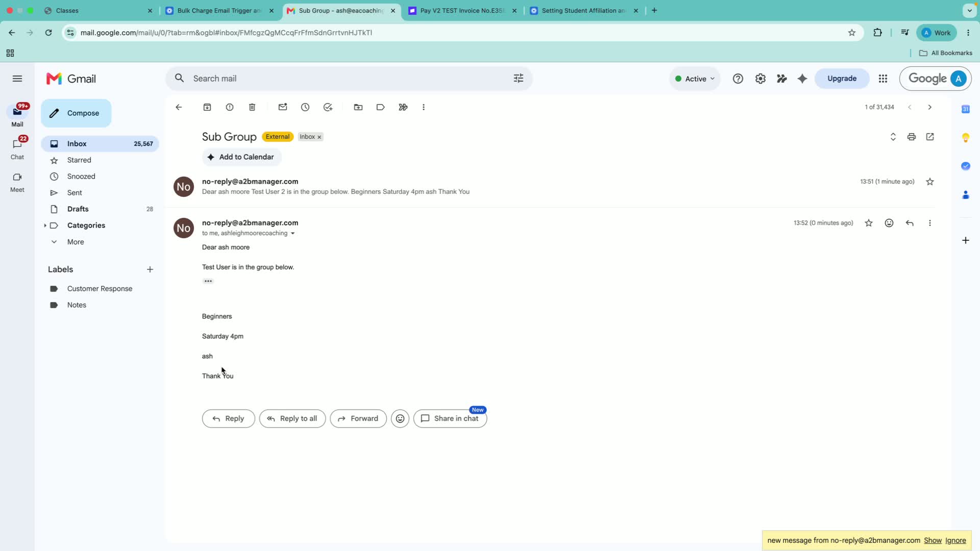Add conversation to Tasks
Screen dimensions: 980x551
(328, 107)
